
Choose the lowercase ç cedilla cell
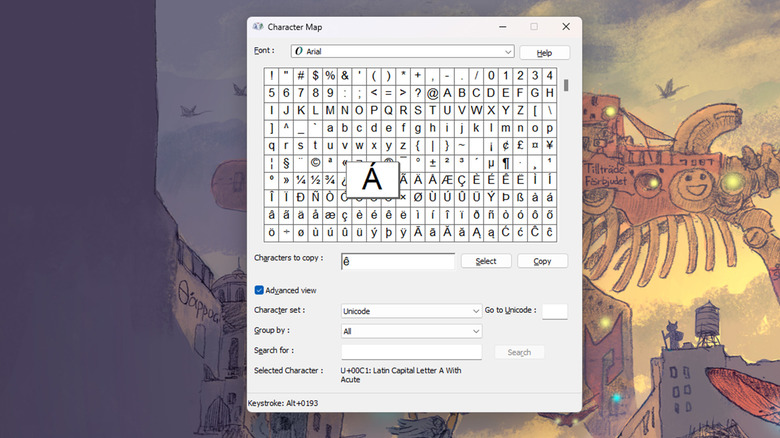point(345,215)
